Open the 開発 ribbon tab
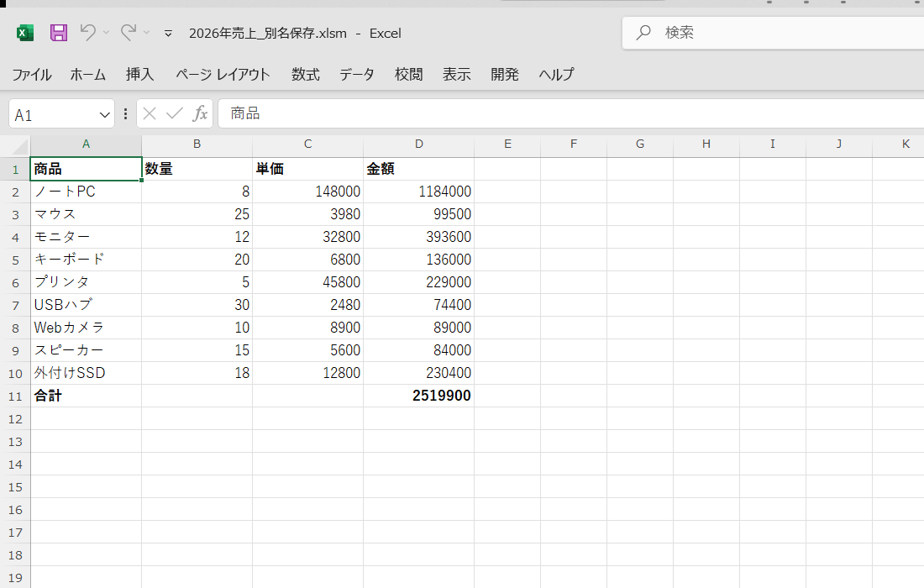 505,74
